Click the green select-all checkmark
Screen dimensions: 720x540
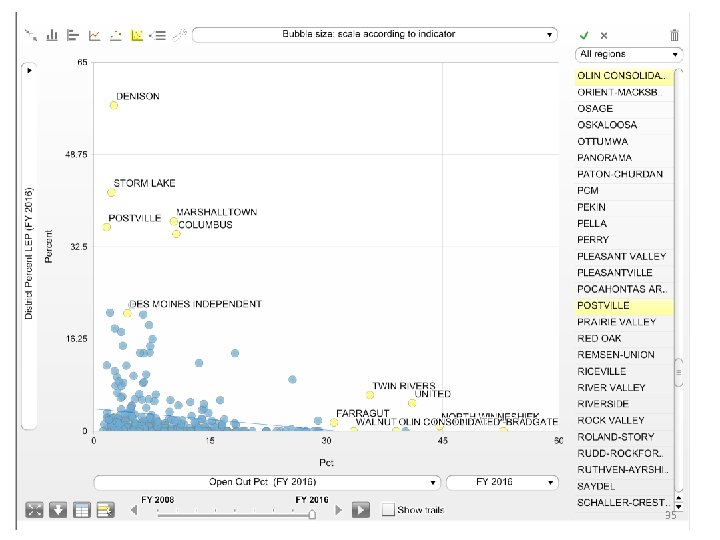(584, 35)
